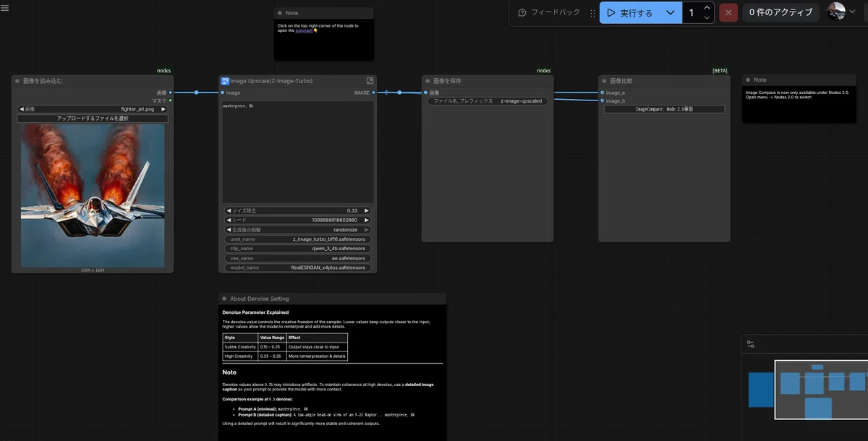This screenshot has height=441, width=868.
Task: Open the 0件のアクティブ queue panel
Action: (x=780, y=13)
